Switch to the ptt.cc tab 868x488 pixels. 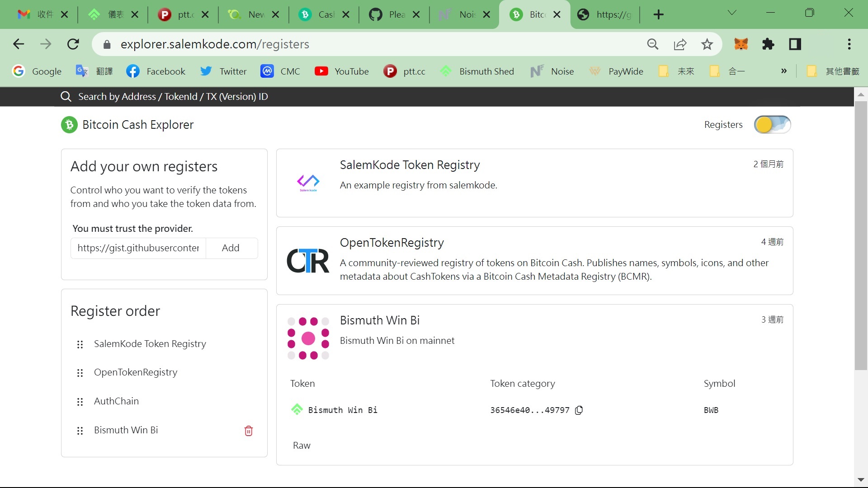pyautogui.click(x=178, y=14)
